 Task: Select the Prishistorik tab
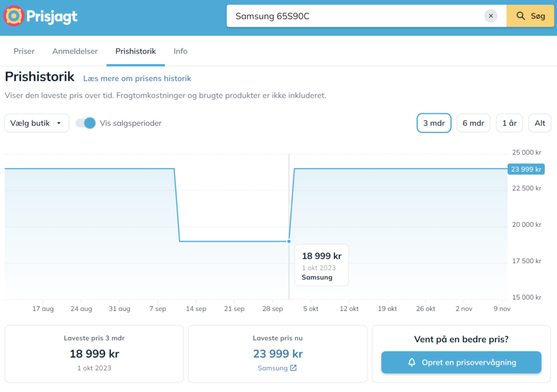[136, 51]
